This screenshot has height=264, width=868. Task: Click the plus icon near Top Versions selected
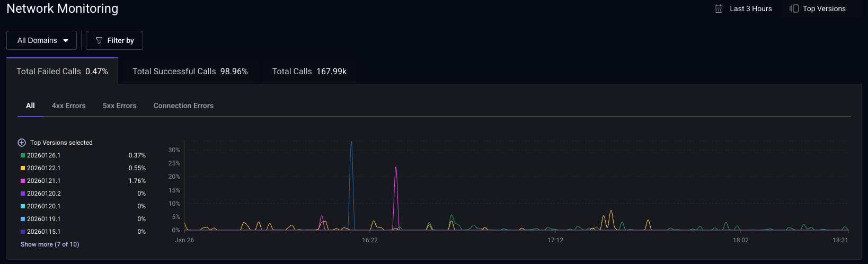tap(22, 143)
